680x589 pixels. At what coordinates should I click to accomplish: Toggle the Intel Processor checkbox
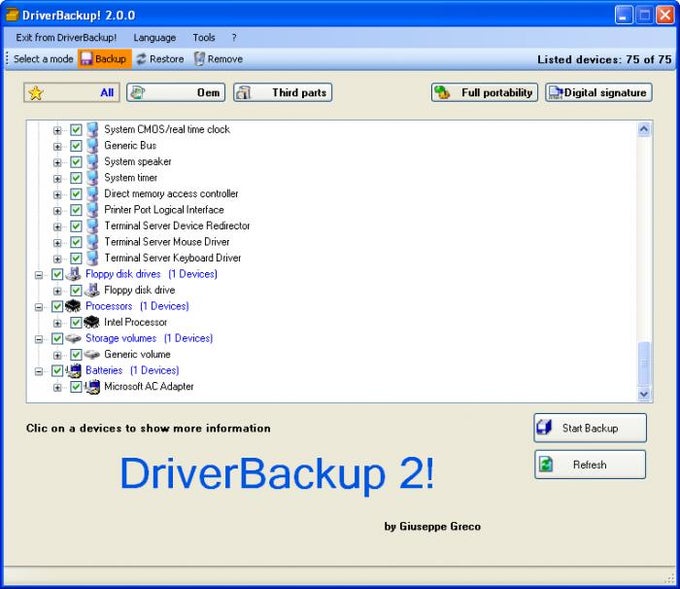click(x=76, y=322)
